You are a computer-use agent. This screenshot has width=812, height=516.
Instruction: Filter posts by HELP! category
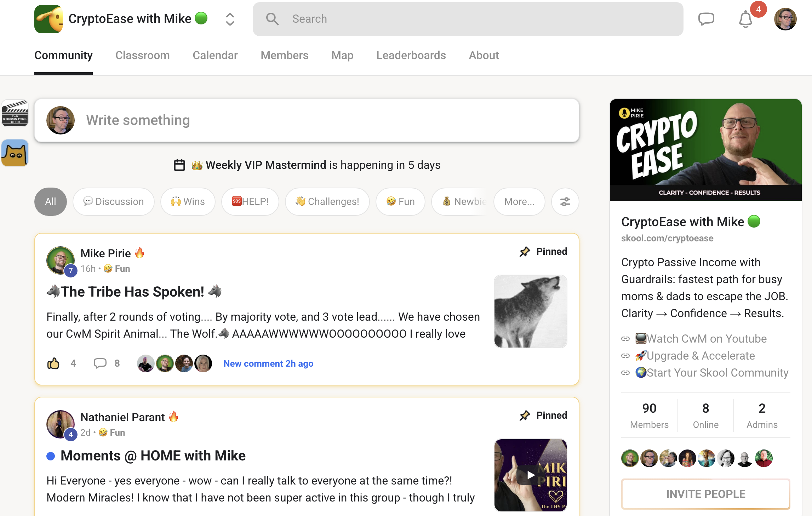click(250, 202)
